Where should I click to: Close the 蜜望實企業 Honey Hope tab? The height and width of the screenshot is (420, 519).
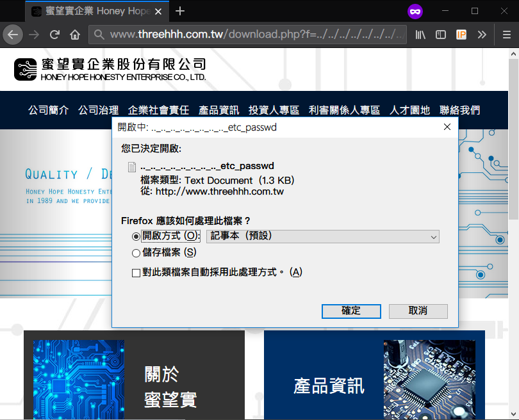[x=158, y=12]
